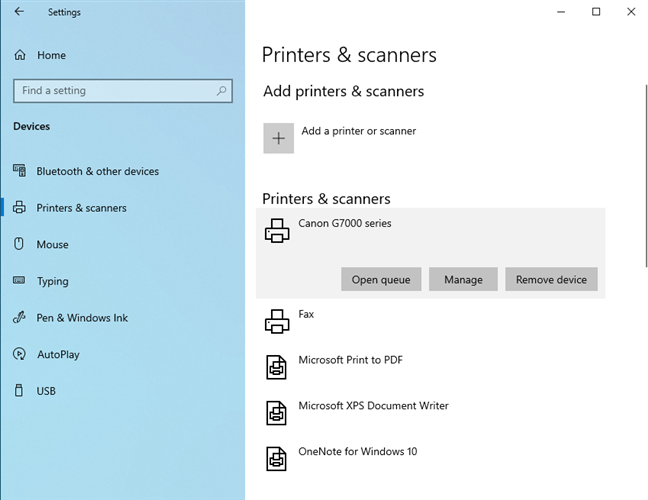Maximize the Settings window
648x500 pixels.
(596, 12)
